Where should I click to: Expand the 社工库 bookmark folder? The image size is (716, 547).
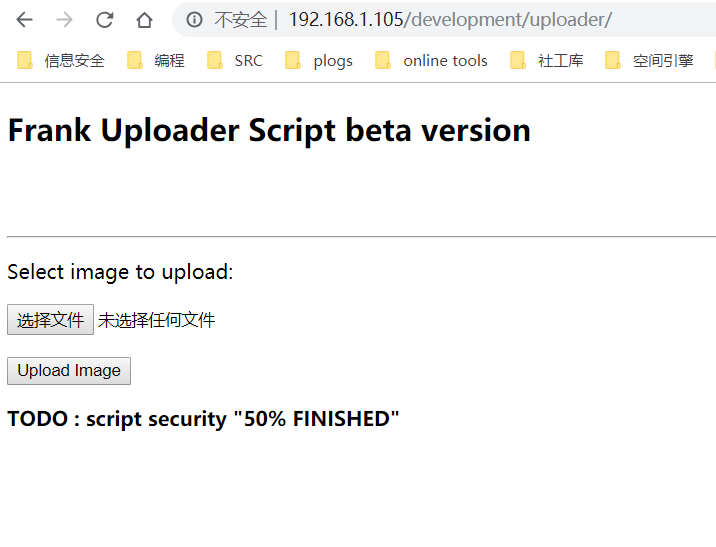(547, 60)
